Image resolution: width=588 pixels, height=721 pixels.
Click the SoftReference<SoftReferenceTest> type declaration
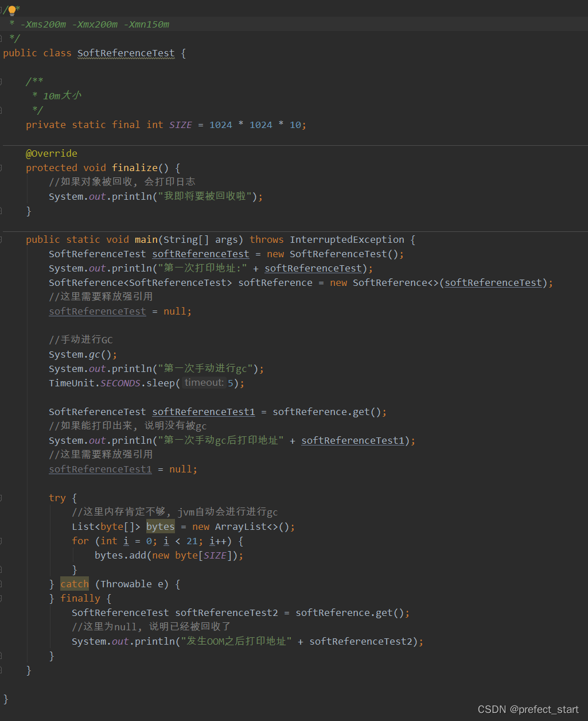click(x=141, y=282)
